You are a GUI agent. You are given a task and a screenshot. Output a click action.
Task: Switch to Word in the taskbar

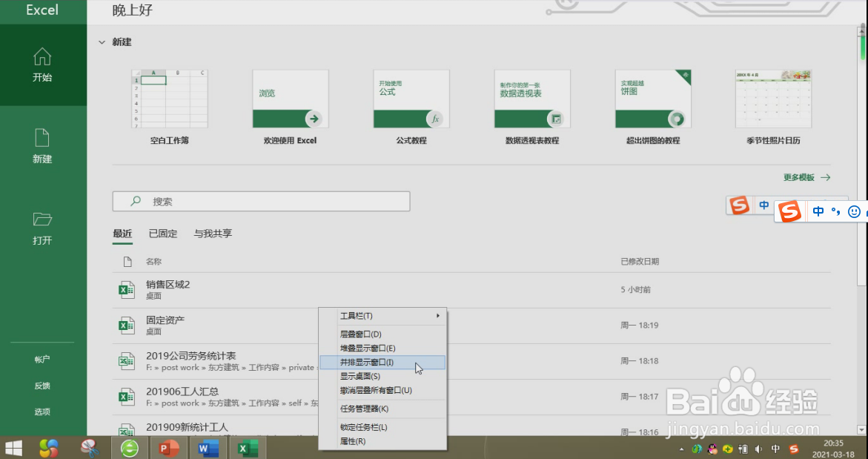pyautogui.click(x=208, y=447)
